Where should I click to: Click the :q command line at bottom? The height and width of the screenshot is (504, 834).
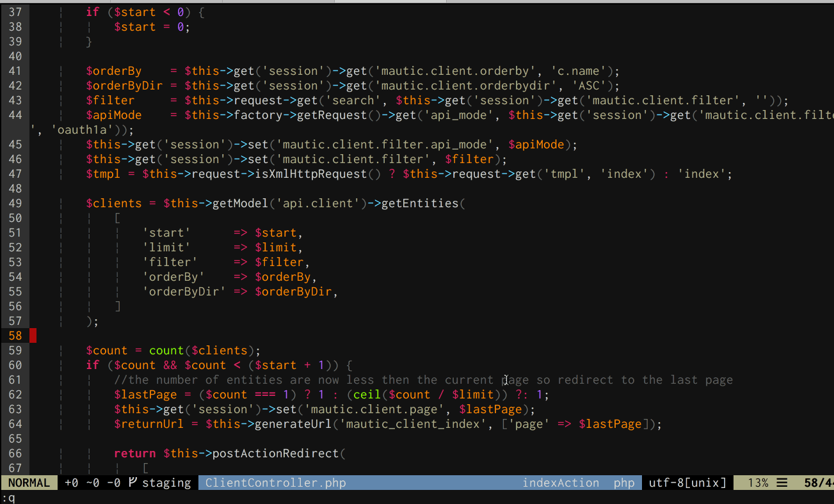point(8,498)
